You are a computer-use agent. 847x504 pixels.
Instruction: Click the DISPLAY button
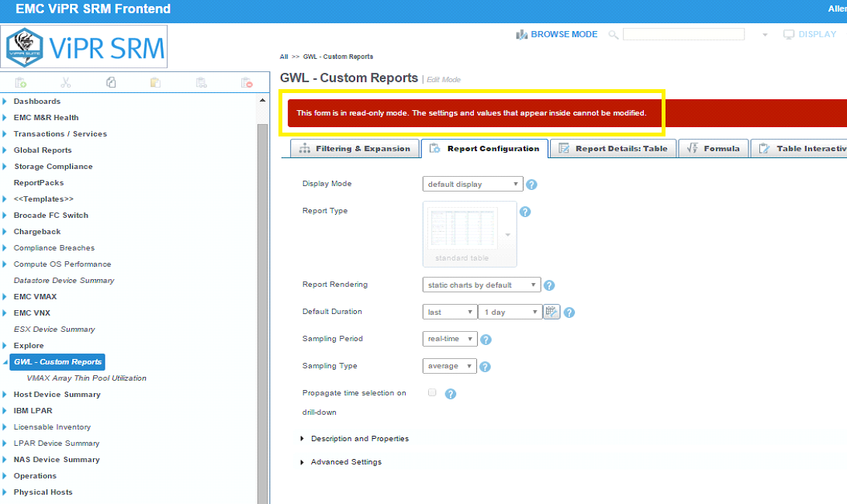pyautogui.click(x=810, y=35)
